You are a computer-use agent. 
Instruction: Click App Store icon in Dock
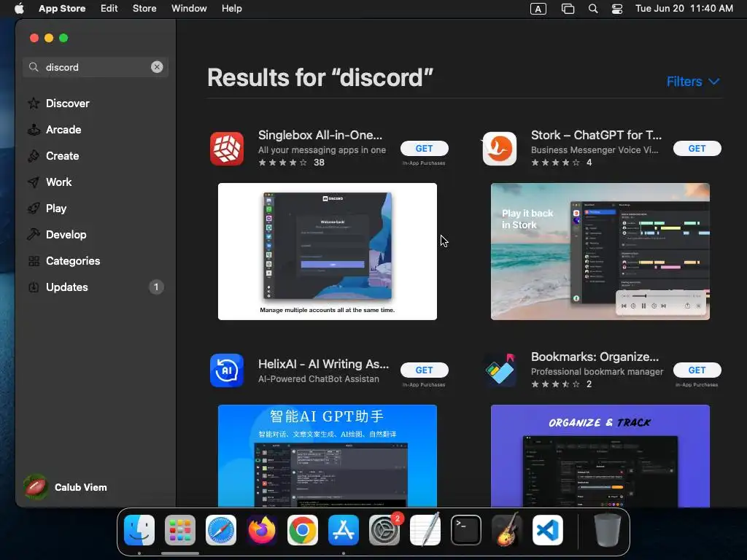click(x=344, y=530)
